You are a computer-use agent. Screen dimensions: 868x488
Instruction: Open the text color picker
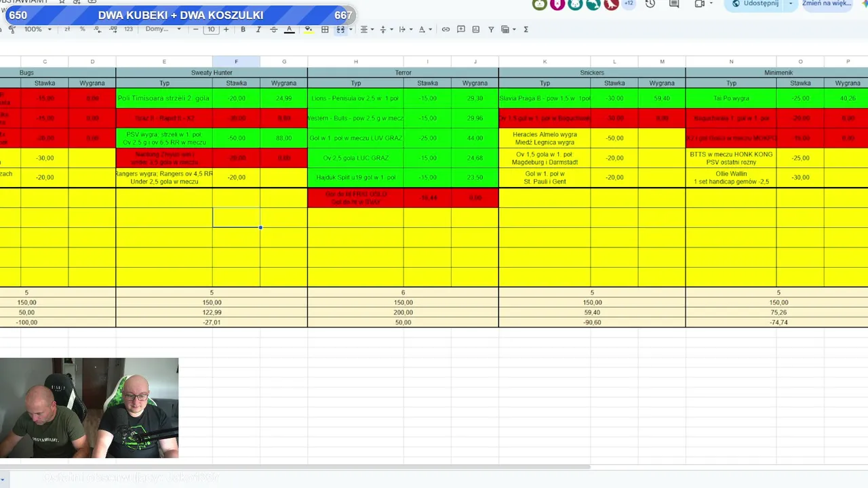click(x=290, y=29)
